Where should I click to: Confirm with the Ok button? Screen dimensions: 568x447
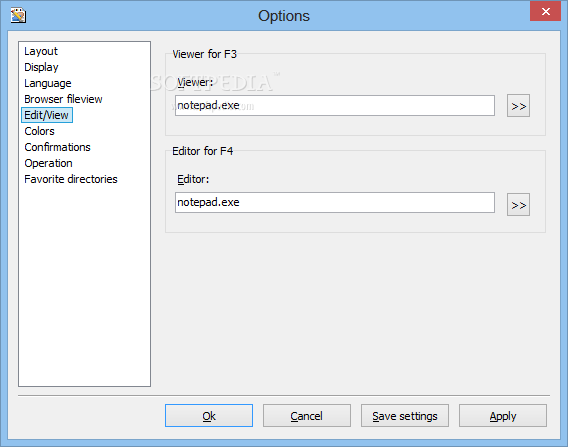(x=209, y=416)
